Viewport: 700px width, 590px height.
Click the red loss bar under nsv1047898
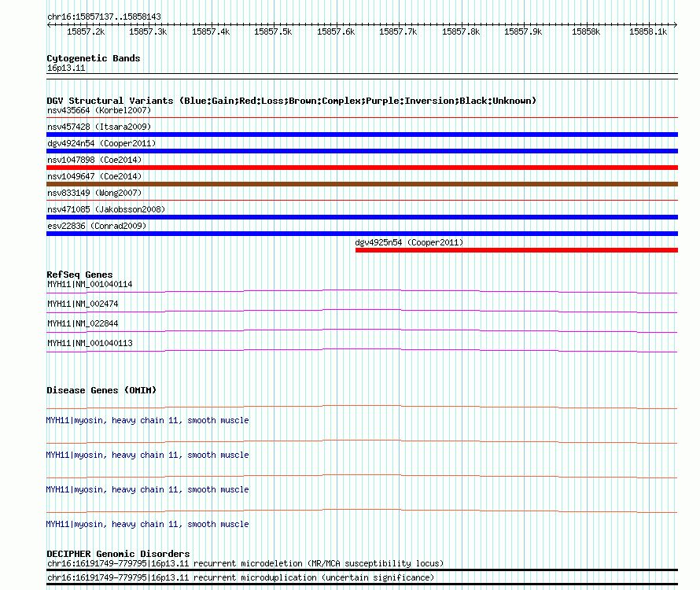362,168
